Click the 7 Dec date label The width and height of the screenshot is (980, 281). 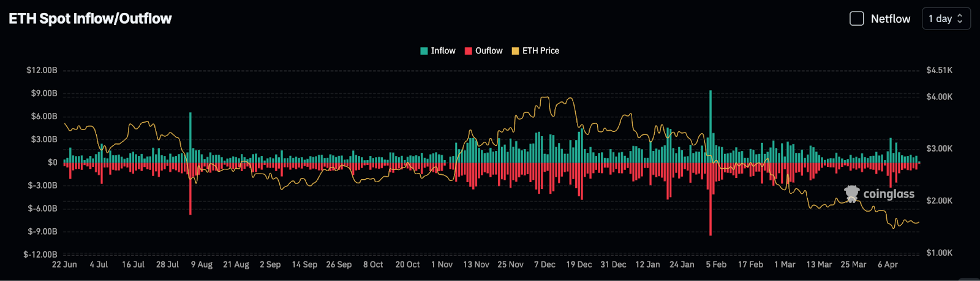[545, 264]
